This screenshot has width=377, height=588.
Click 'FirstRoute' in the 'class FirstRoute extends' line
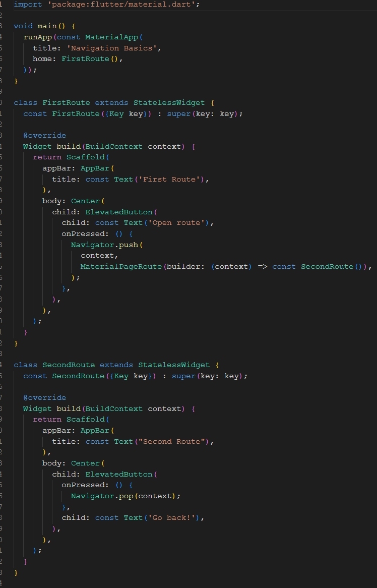pyautogui.click(x=66, y=103)
